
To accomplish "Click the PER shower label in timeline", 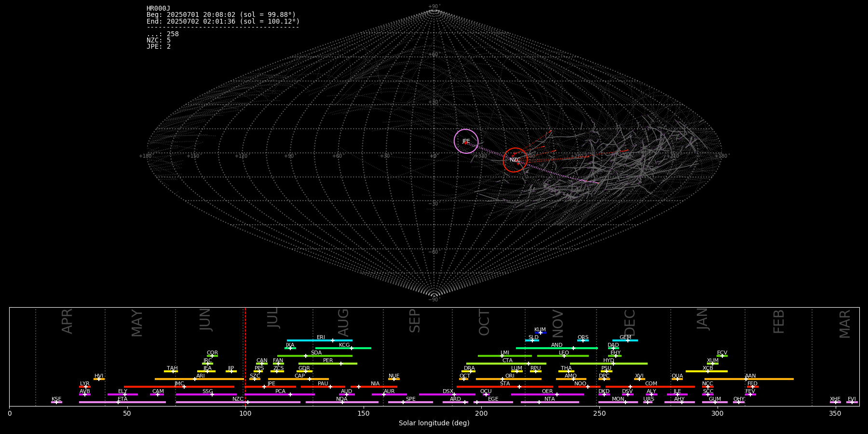I will (328, 361).
